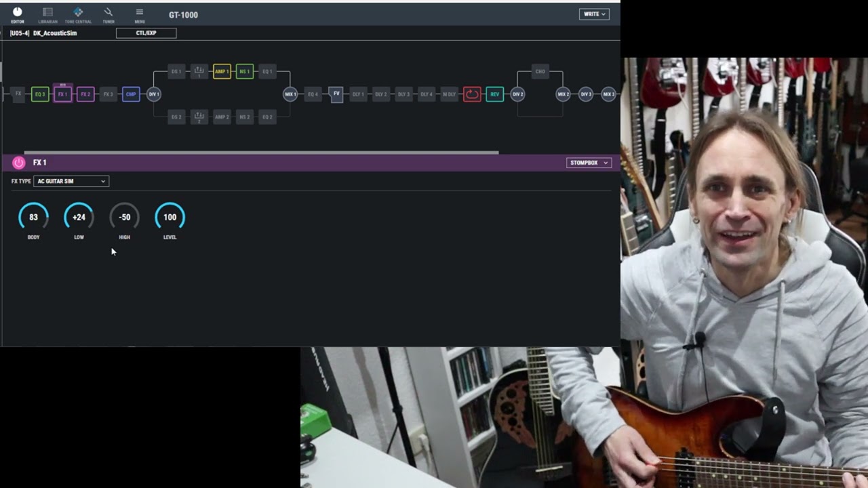868x488 pixels.
Task: Select the DS 2 distortion block
Action: point(176,117)
